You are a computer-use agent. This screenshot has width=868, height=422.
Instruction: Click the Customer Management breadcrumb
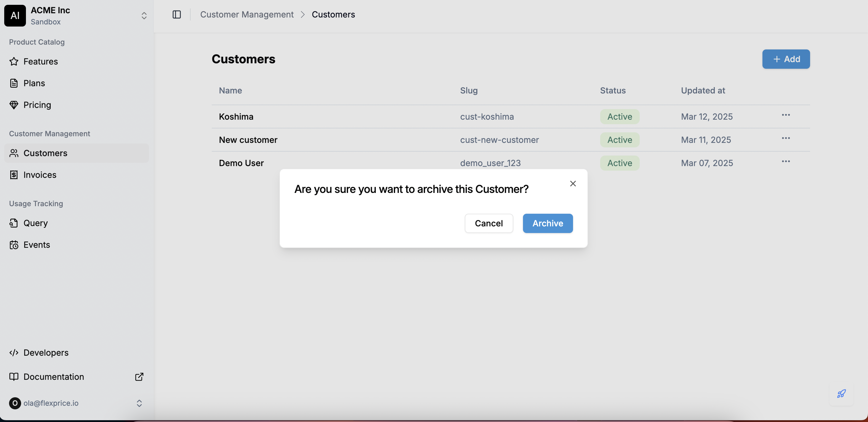tap(247, 14)
